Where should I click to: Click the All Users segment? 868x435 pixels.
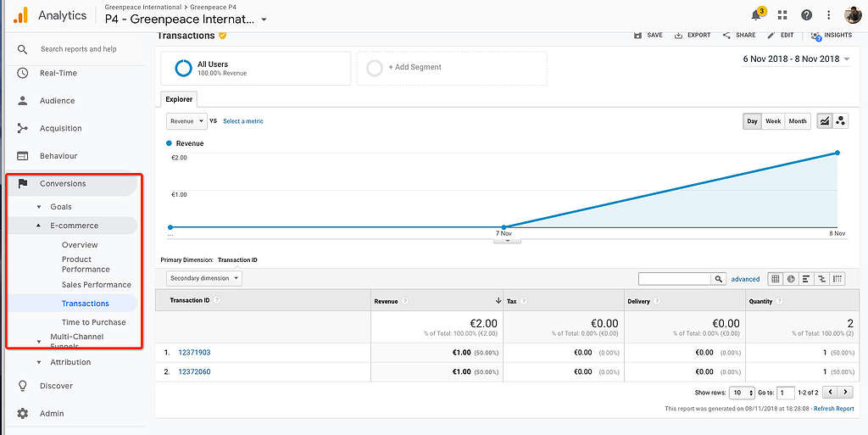[256, 68]
